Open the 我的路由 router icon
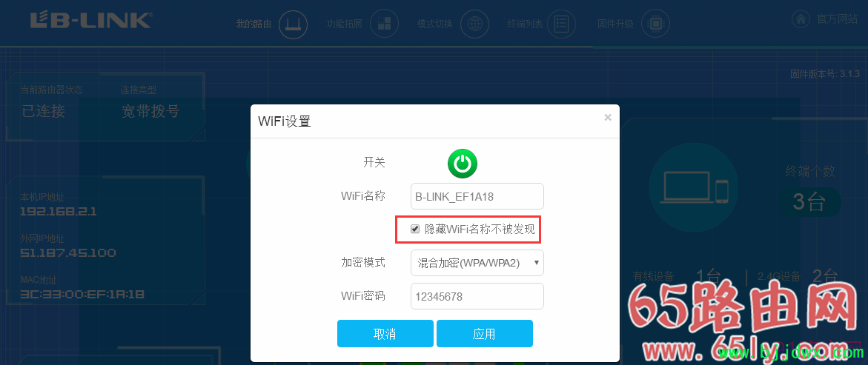 tap(293, 24)
